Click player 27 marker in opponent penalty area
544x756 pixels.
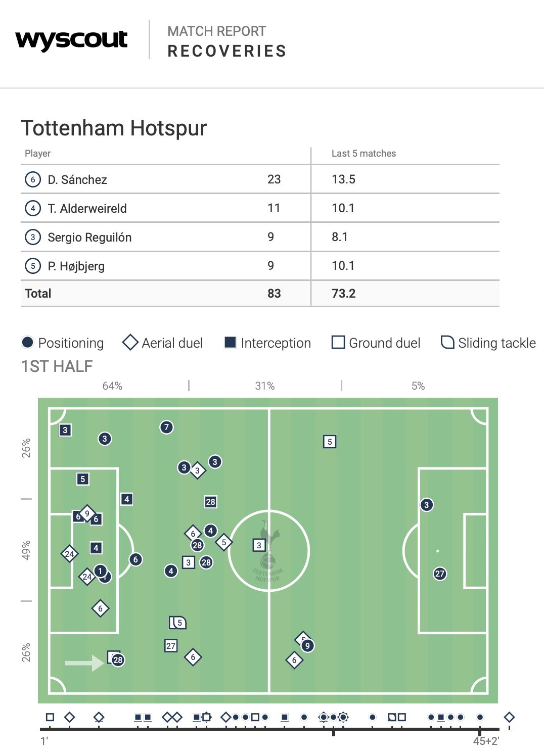[440, 574]
